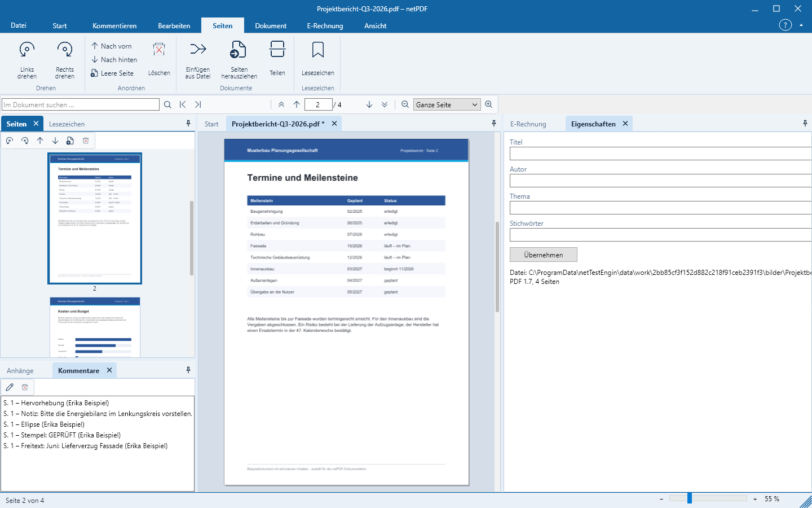This screenshot has height=508, width=812.
Task: Pin the Eigenschaften panel
Action: pos(805,124)
